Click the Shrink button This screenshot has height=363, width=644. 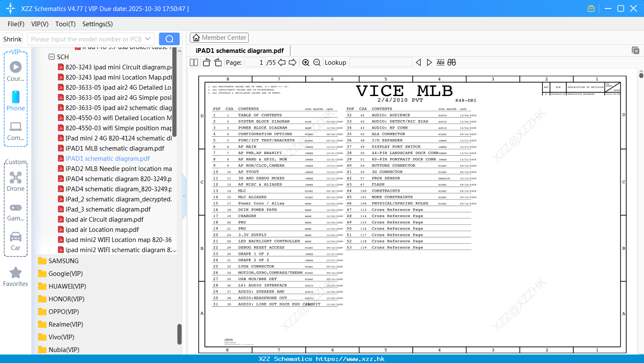tap(12, 39)
